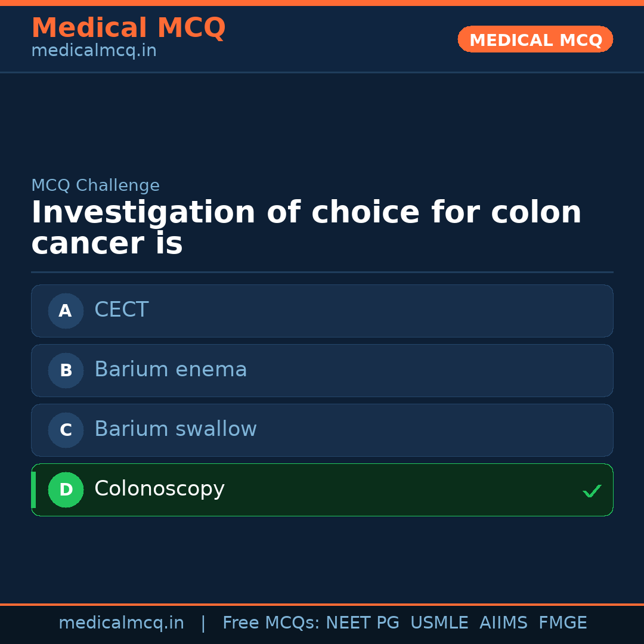
Task: Click medicalmcq.in in the footer
Action: click(121, 623)
